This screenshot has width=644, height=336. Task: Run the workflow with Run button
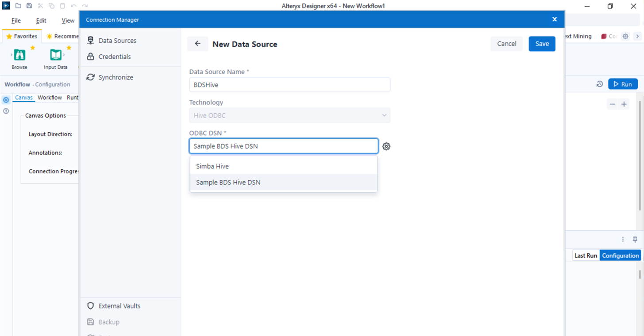click(623, 84)
